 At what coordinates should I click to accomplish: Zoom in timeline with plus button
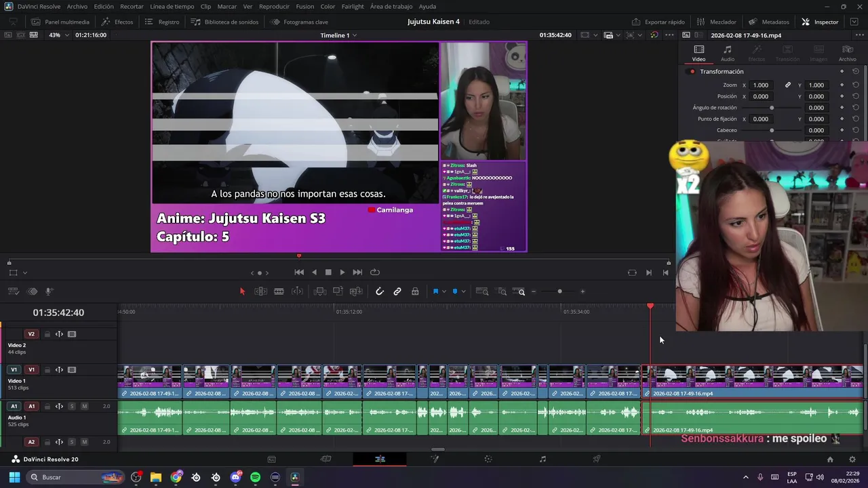pos(583,291)
